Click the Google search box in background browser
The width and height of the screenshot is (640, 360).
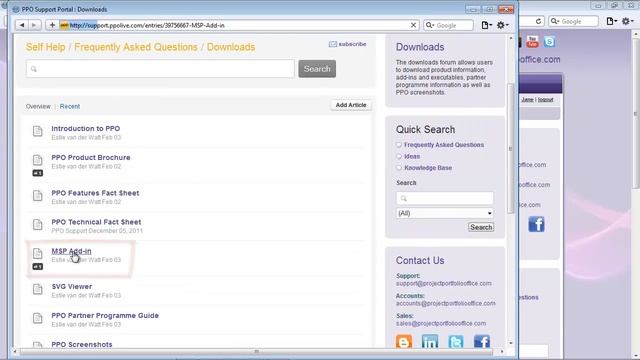[573, 21]
